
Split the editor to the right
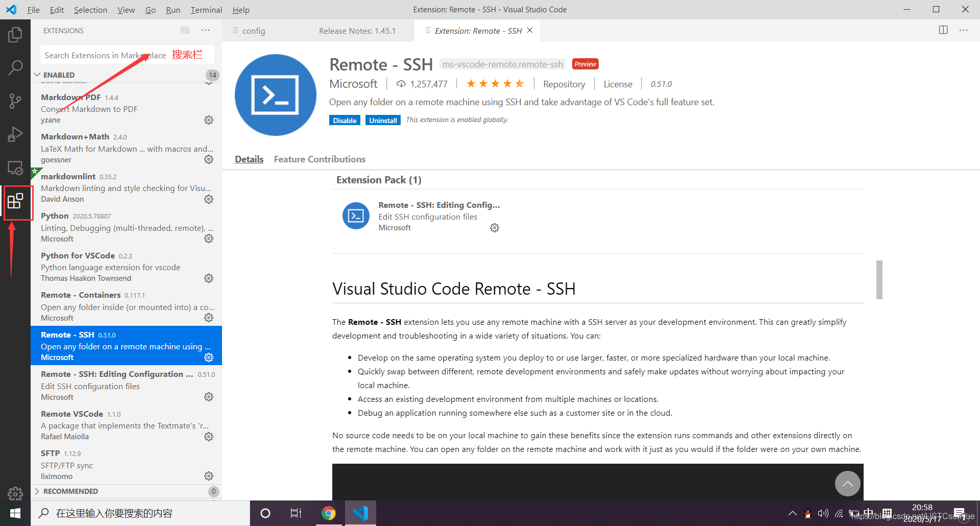tap(943, 30)
